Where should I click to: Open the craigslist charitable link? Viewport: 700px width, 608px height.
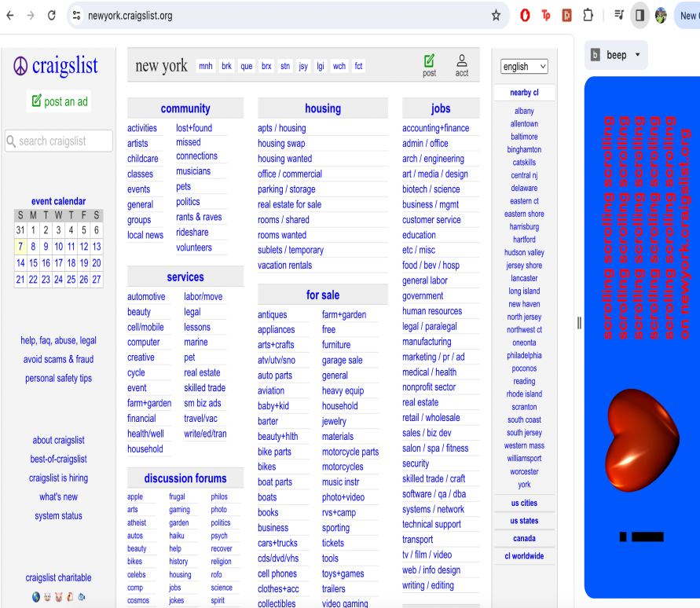coord(58,577)
